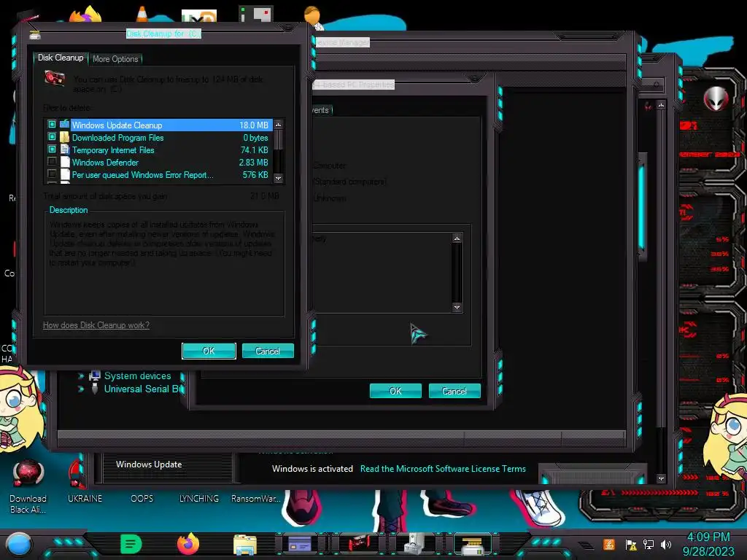Image resolution: width=747 pixels, height=560 pixels.
Task: Expand the Universal Serial Bu... node
Action: [81, 389]
